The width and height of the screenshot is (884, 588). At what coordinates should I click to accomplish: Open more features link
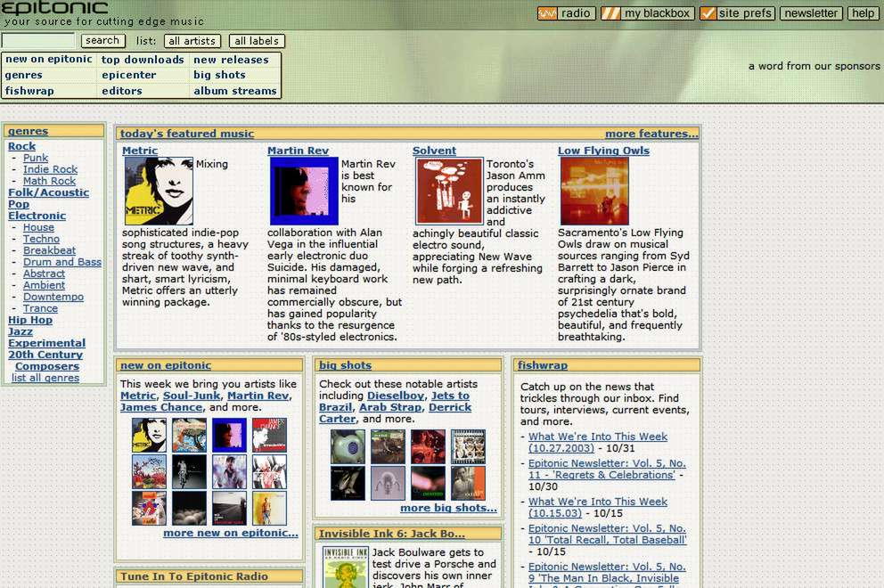coord(651,134)
